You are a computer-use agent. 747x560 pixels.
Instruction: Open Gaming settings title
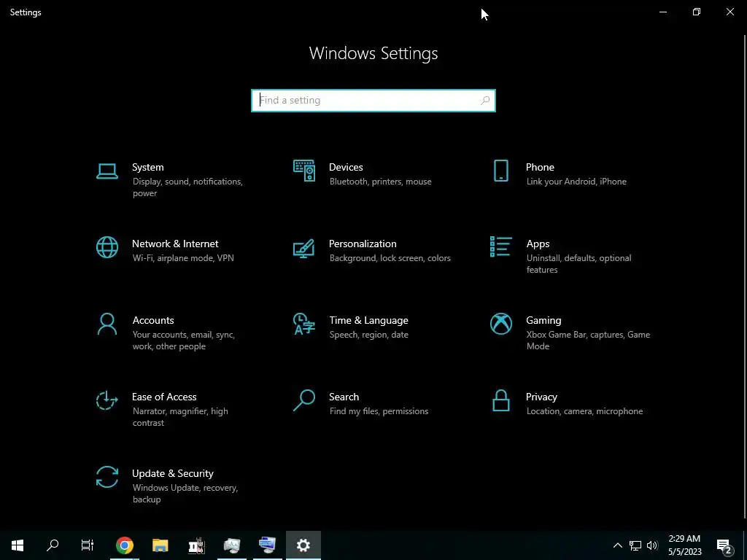[x=543, y=321]
